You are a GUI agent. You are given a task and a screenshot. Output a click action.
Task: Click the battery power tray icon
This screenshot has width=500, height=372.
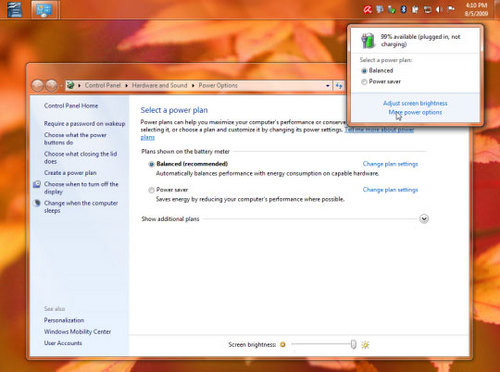415,10
